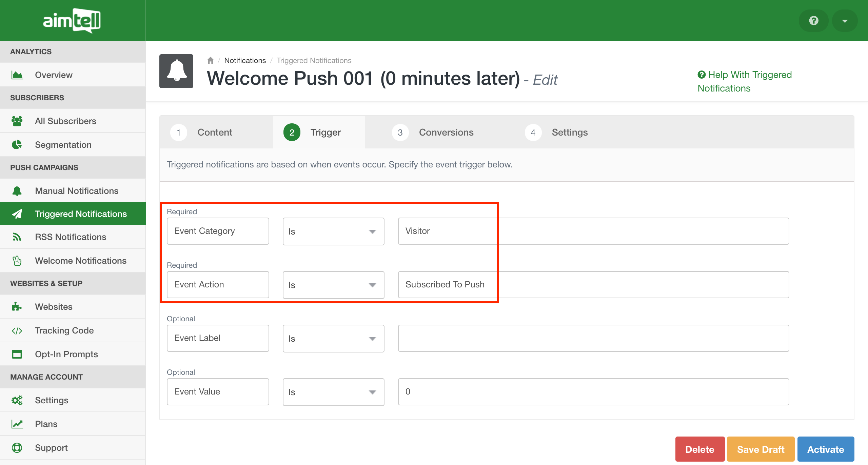
Task: Click the home icon in breadcrumb
Action: coord(210,60)
